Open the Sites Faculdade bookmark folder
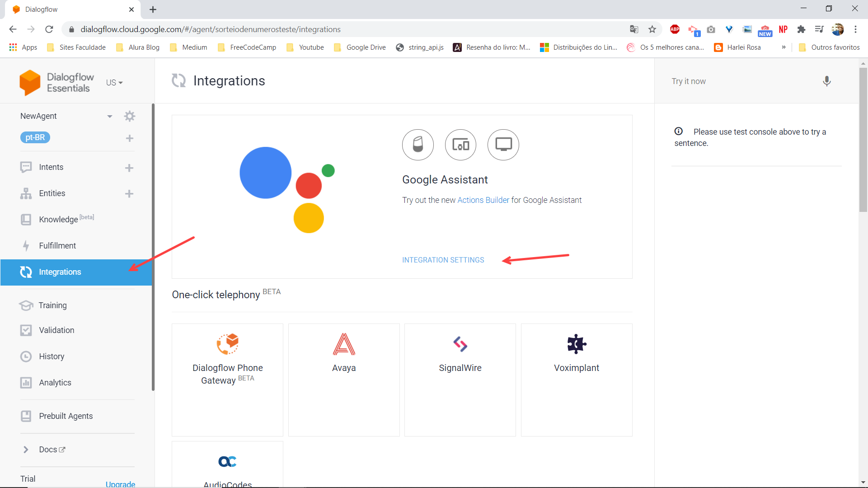 click(76, 47)
